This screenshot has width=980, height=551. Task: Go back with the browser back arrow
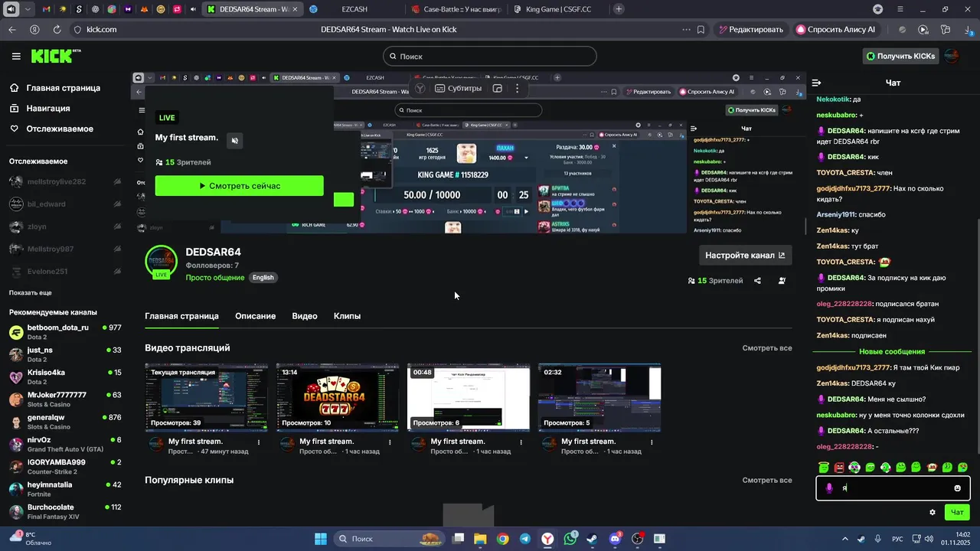point(11,29)
